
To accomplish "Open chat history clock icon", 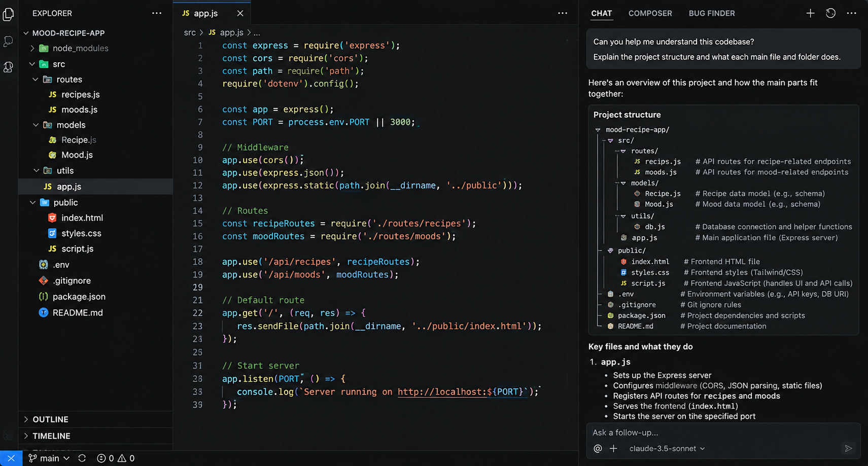I will pyautogui.click(x=830, y=13).
